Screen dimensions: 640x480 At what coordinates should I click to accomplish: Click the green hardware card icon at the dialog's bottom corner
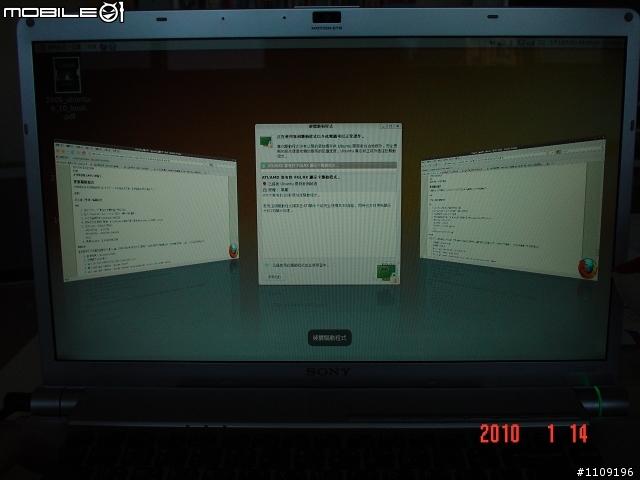386,273
